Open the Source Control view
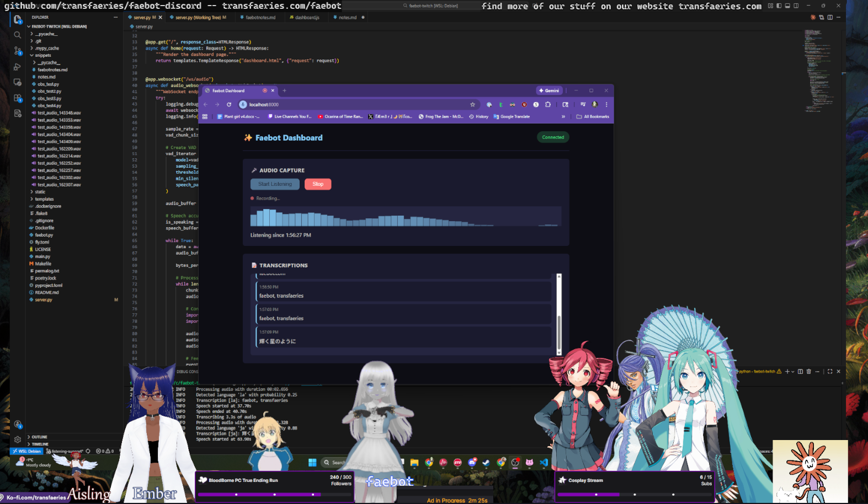This screenshot has height=504, width=868. click(17, 51)
